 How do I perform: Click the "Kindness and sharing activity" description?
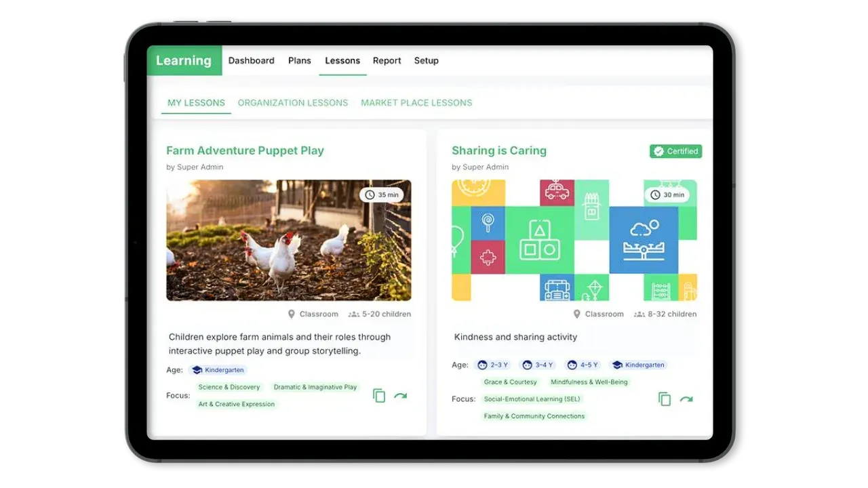click(x=516, y=337)
